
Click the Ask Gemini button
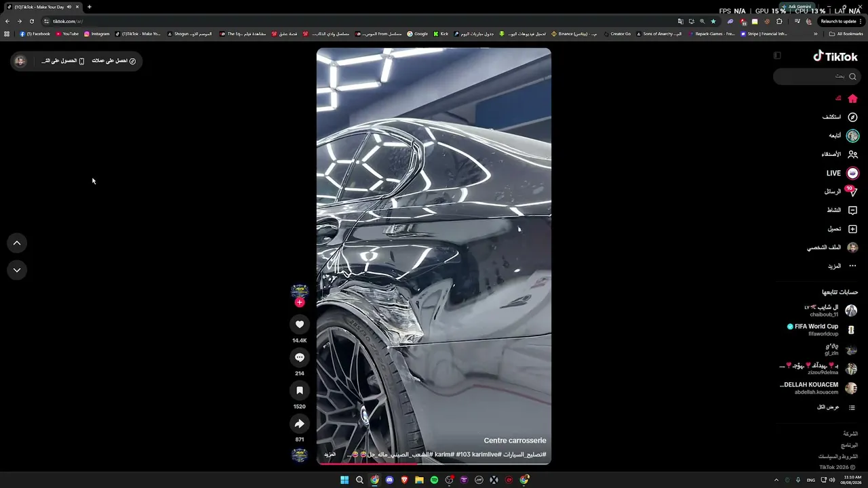(x=797, y=7)
